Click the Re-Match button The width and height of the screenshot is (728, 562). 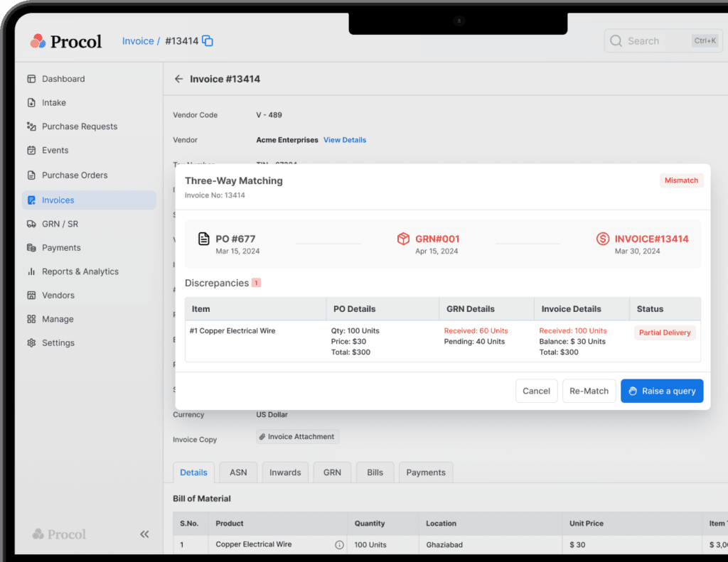pyautogui.click(x=589, y=391)
